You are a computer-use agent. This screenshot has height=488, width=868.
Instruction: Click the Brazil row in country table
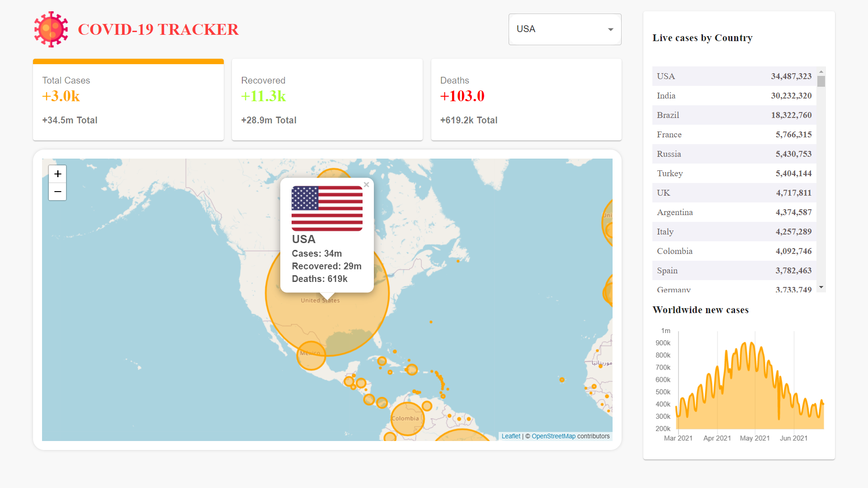pos(734,115)
